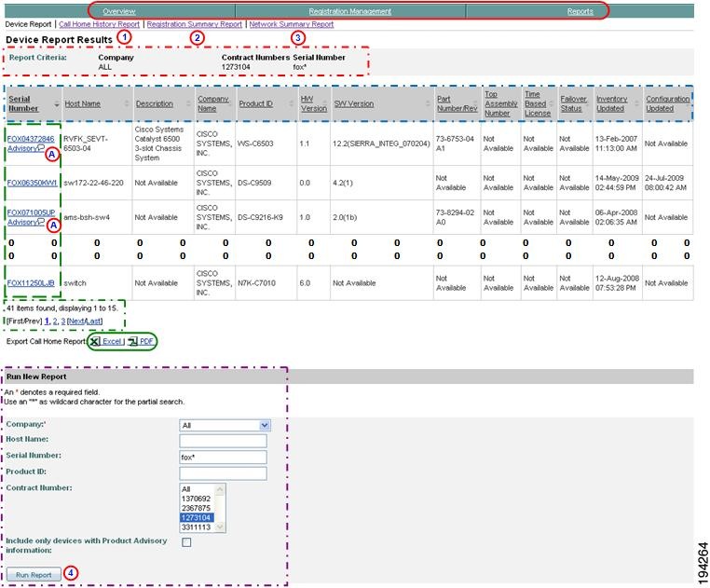
Task: Click sort arrow on Serial Number column
Action: tap(57, 103)
